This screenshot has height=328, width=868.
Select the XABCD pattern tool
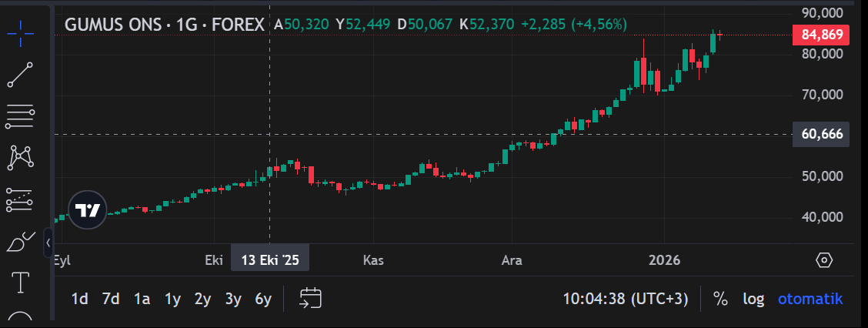20,157
